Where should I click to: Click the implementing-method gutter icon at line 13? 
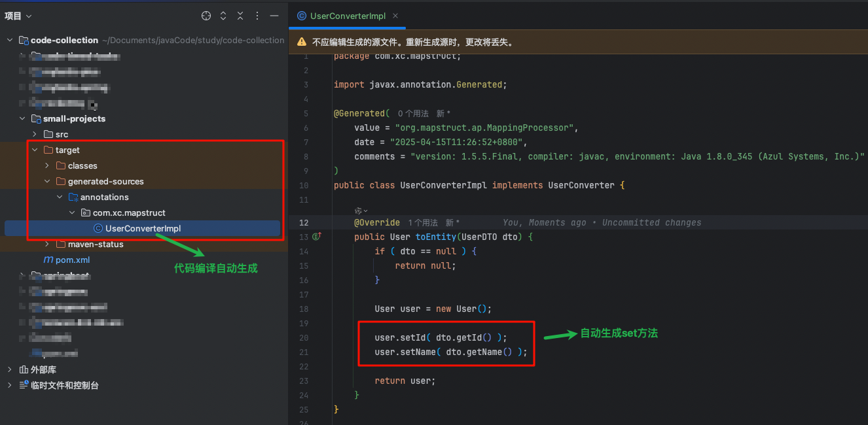coord(317,237)
